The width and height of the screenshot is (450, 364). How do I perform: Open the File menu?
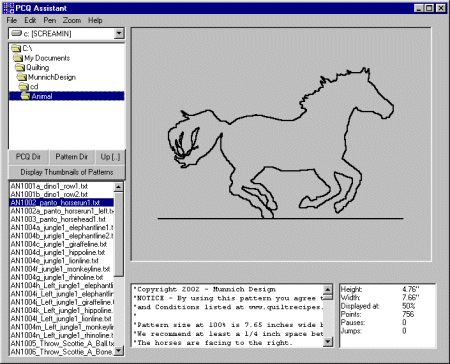pyautogui.click(x=12, y=20)
